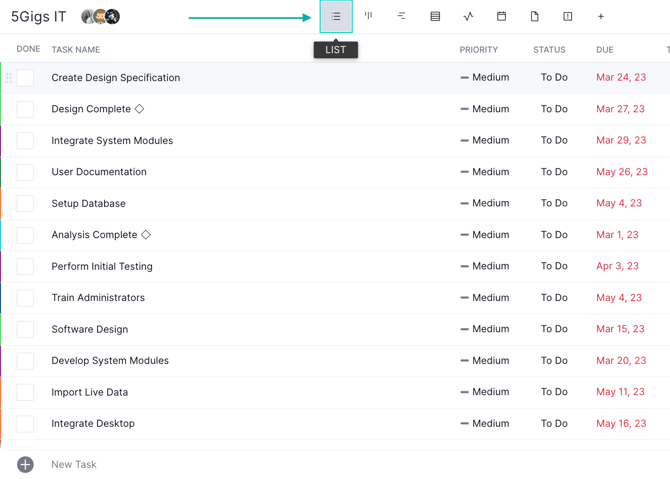Open the Setup Database task
The width and height of the screenshot is (670, 479).
[x=88, y=203]
